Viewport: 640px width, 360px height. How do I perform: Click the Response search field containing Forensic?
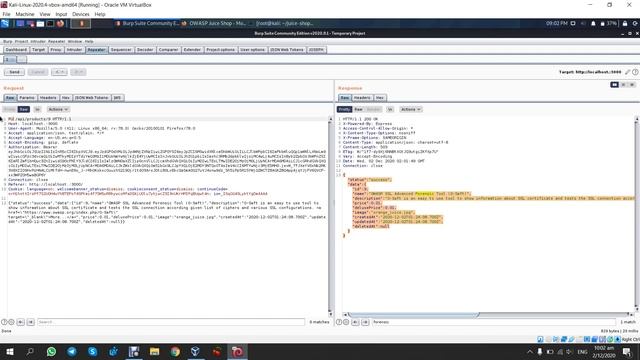(494, 322)
